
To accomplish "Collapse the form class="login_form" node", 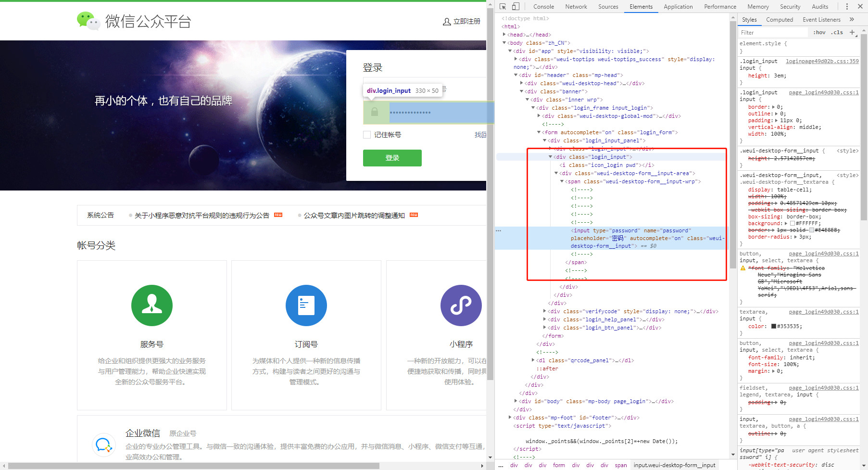I will tap(539, 132).
